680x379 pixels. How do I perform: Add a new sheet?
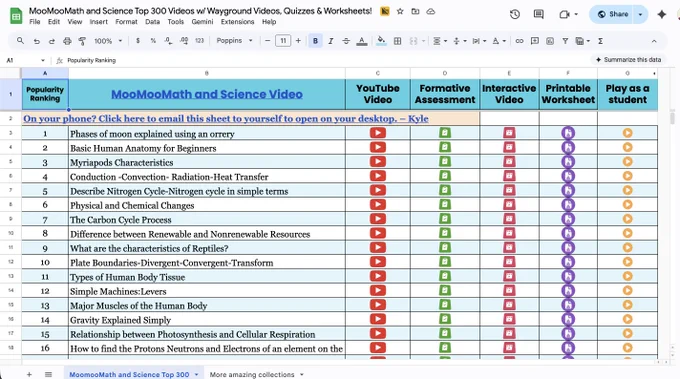point(29,374)
